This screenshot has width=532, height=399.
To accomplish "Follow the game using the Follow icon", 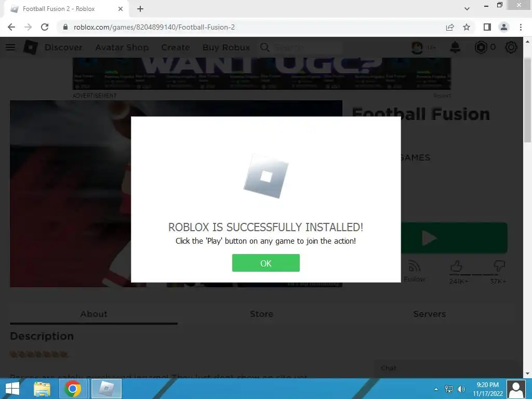I will pyautogui.click(x=414, y=272).
